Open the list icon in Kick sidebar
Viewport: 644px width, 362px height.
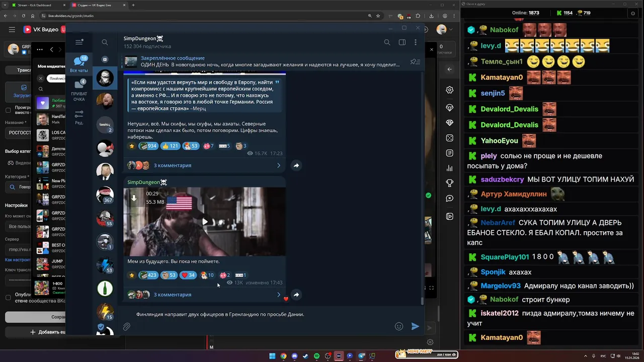tap(450, 153)
